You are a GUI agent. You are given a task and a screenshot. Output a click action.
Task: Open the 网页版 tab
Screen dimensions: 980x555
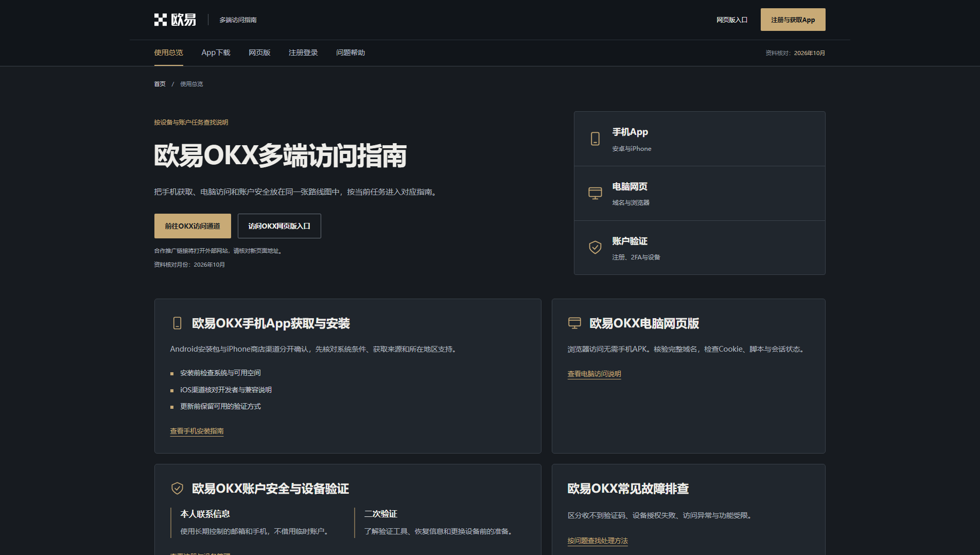coord(259,53)
